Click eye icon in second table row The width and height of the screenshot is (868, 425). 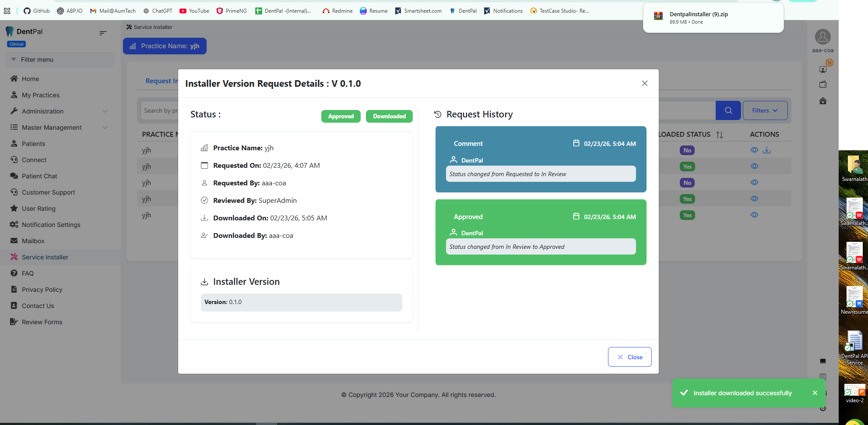click(x=754, y=166)
